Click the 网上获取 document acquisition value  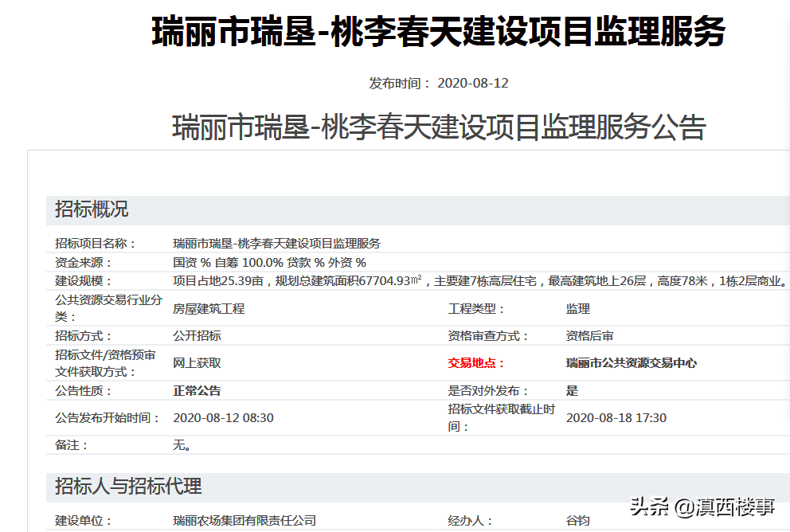point(197,363)
